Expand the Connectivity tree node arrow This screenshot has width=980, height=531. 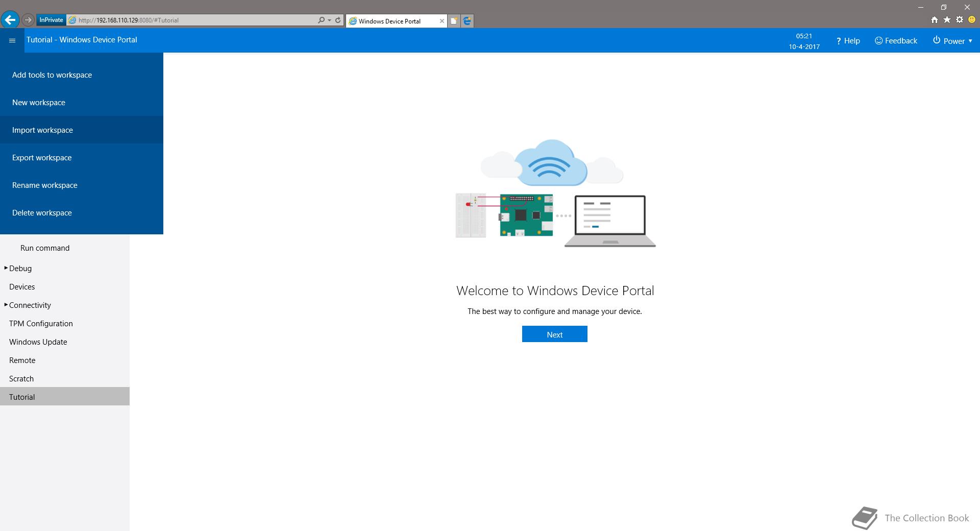click(x=6, y=305)
